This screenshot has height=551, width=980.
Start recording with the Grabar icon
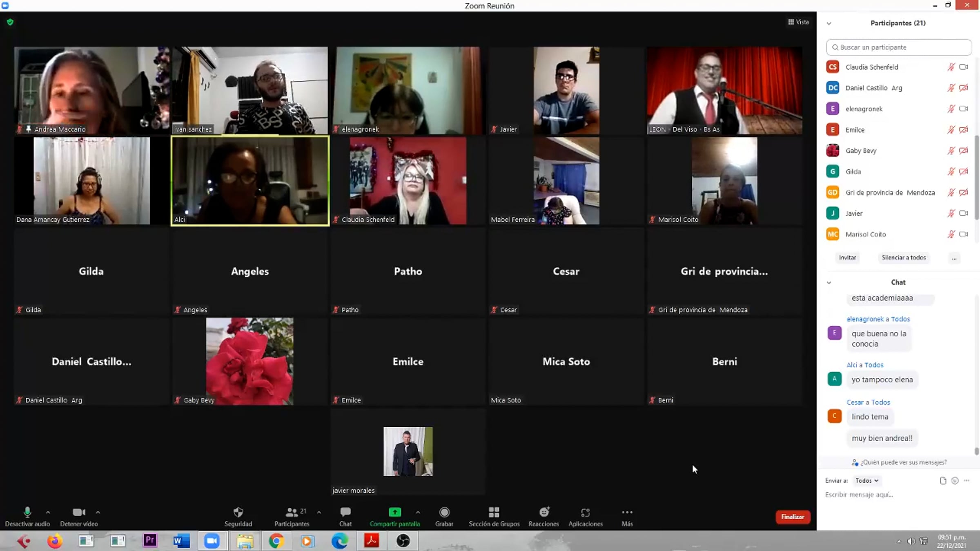[x=444, y=513]
